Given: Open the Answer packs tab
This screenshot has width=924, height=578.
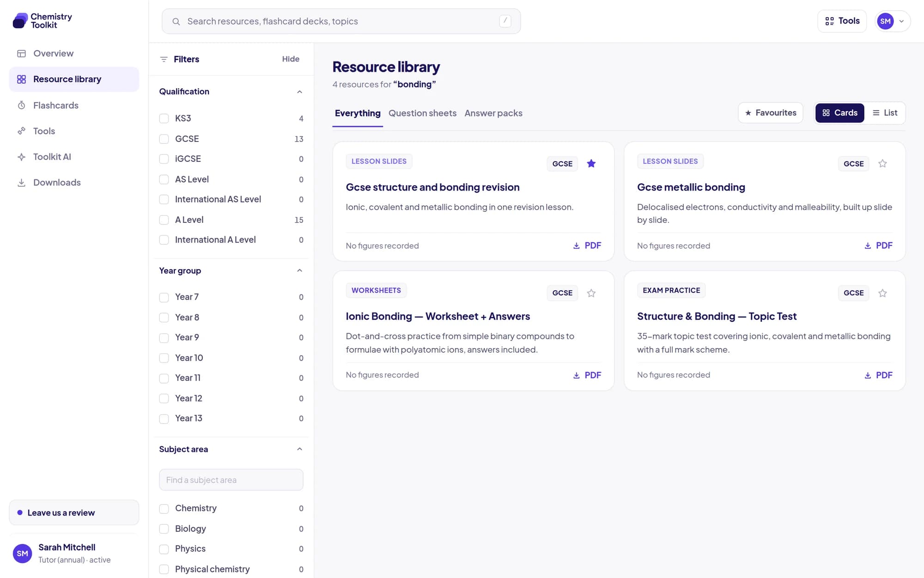Looking at the screenshot, I should 493,113.
